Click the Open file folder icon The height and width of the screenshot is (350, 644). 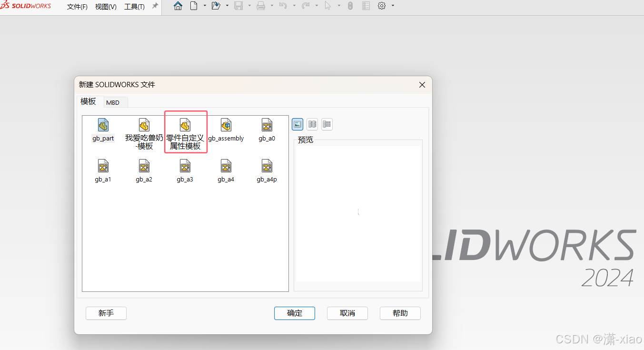click(x=216, y=6)
